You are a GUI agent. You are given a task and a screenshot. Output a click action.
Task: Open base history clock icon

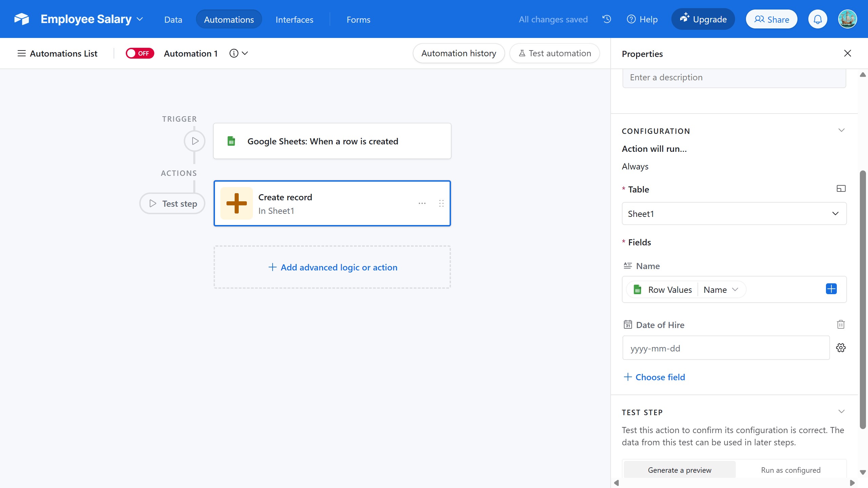point(607,19)
